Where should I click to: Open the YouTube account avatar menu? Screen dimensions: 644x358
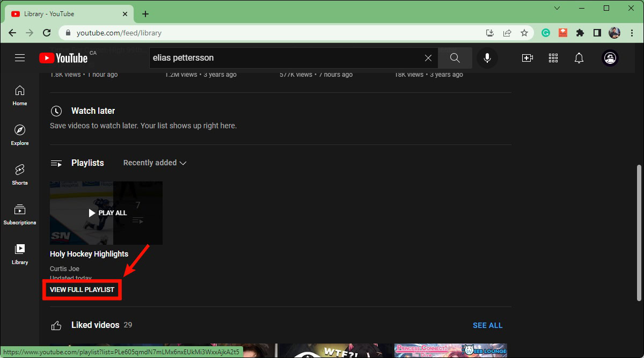point(610,58)
